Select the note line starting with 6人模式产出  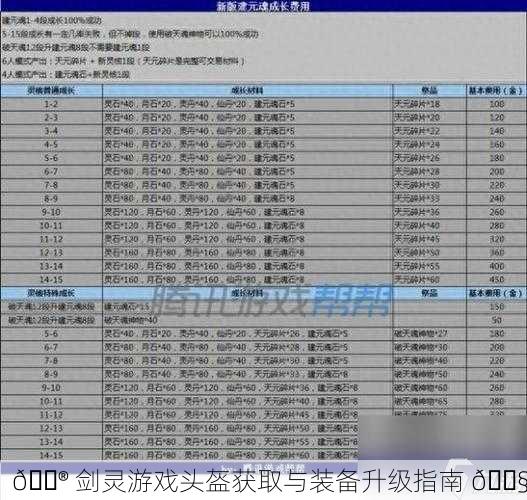pos(123,61)
